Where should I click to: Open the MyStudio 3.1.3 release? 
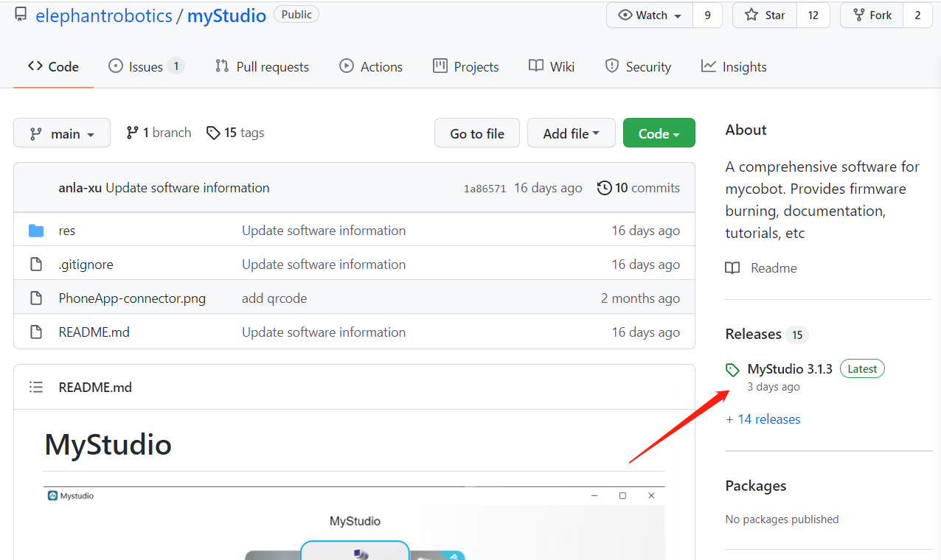[x=790, y=369]
